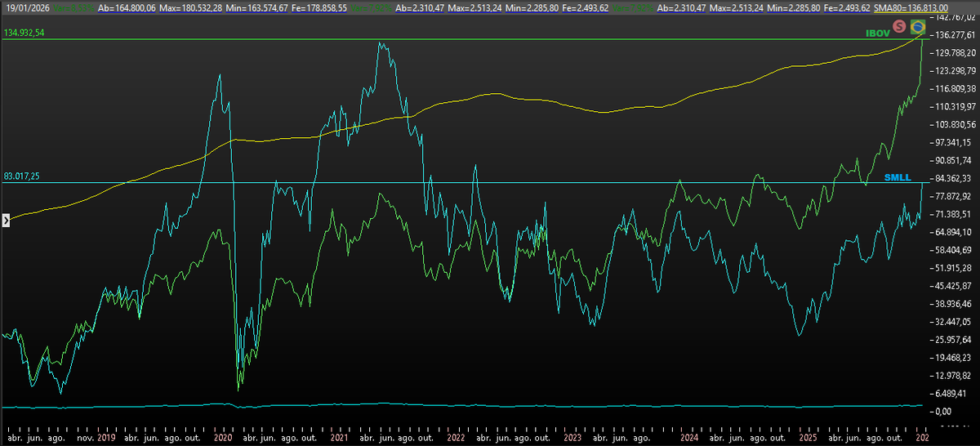Click the 2024 year label on the time axis
Image resolution: width=980 pixels, height=446 pixels.
pyautogui.click(x=689, y=438)
